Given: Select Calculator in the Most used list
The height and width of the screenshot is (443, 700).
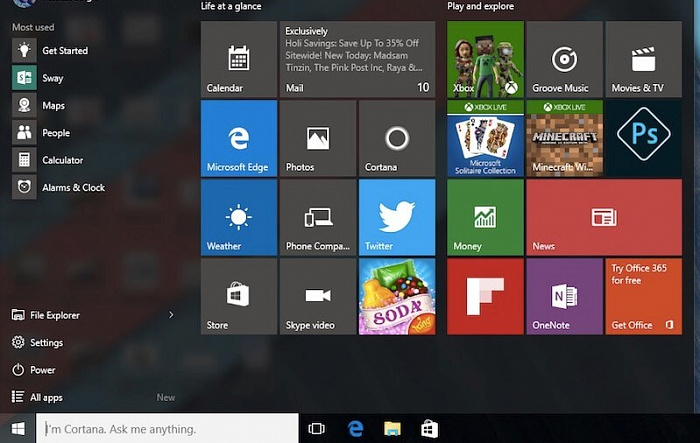Looking at the screenshot, I should 61,160.
